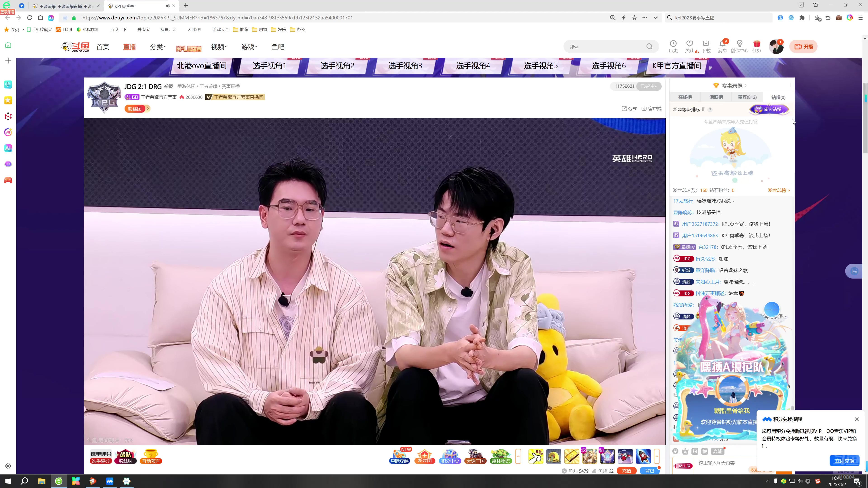Expand the 已关注 dropdown
The width and height of the screenshot is (868, 488).
649,86
